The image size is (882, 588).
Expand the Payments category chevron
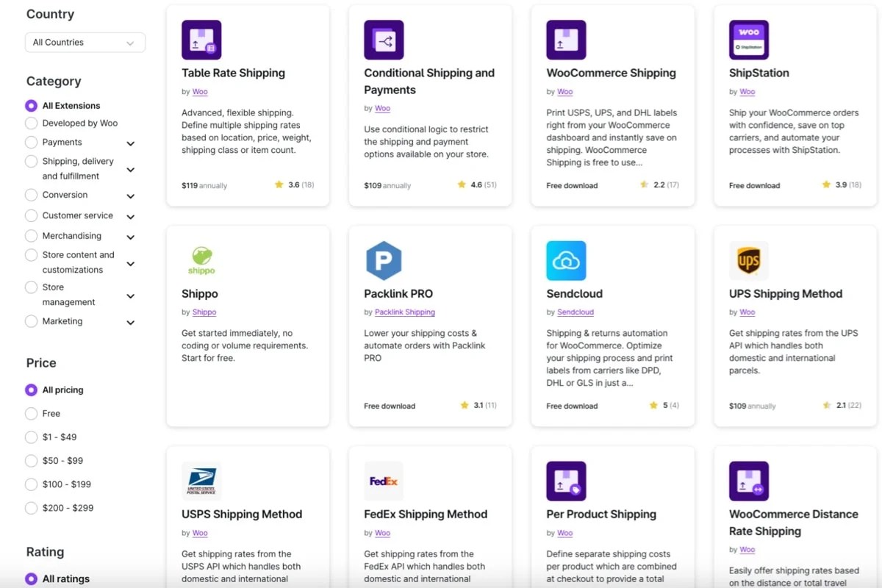130,143
